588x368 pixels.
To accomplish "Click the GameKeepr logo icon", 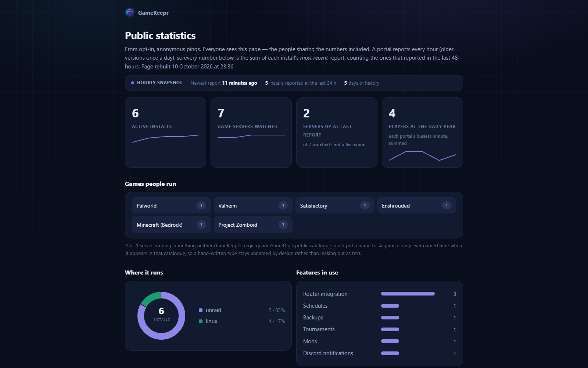I will pyautogui.click(x=130, y=13).
